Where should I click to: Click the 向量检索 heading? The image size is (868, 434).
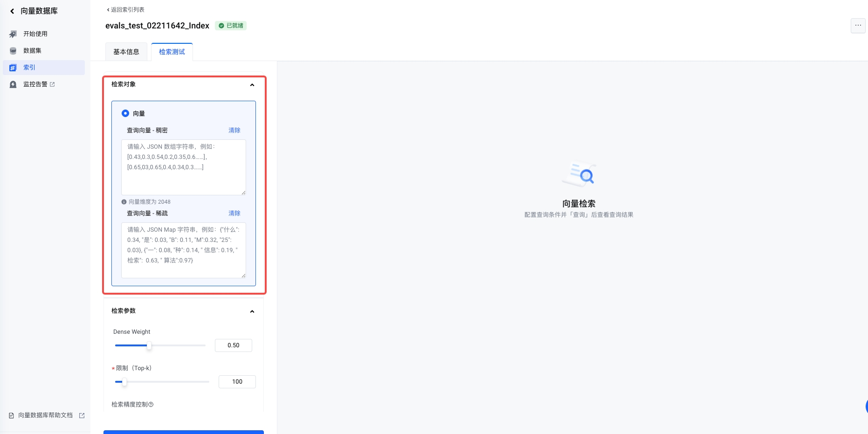[x=579, y=204]
